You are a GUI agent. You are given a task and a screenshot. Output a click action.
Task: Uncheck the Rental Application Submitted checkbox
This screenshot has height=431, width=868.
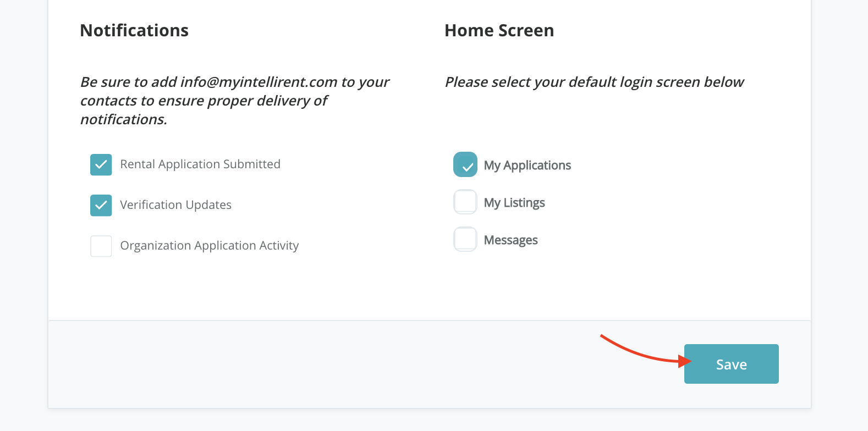(101, 165)
